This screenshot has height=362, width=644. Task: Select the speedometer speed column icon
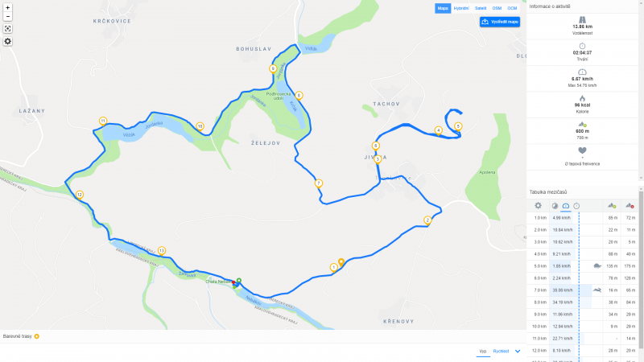click(566, 206)
